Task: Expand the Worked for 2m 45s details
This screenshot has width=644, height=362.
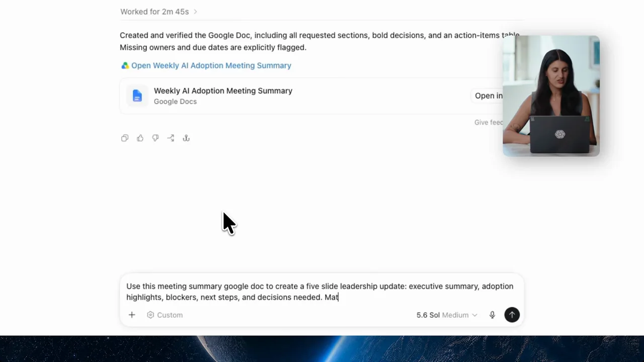Action: tap(158, 12)
